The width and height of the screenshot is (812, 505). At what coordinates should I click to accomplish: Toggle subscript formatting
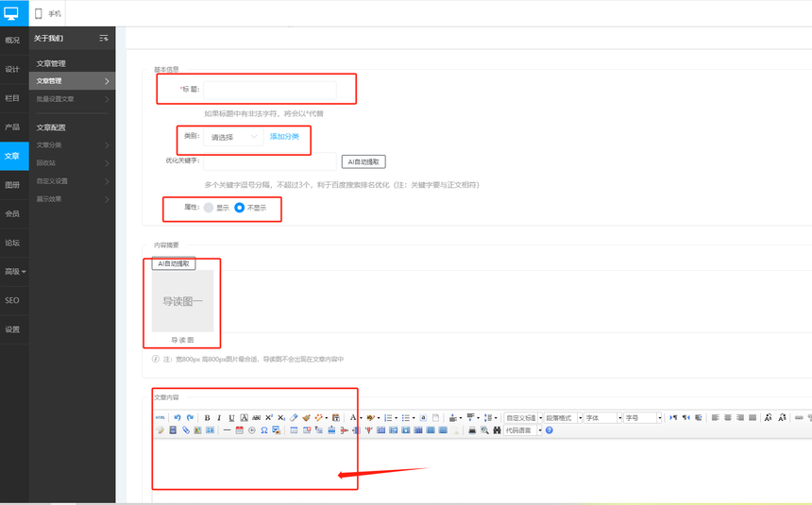pos(281,417)
